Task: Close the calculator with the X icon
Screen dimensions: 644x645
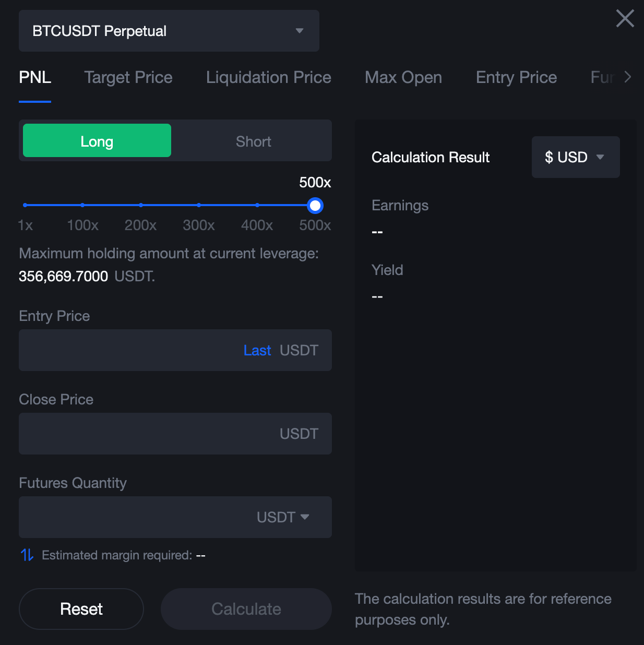Action: click(x=625, y=19)
